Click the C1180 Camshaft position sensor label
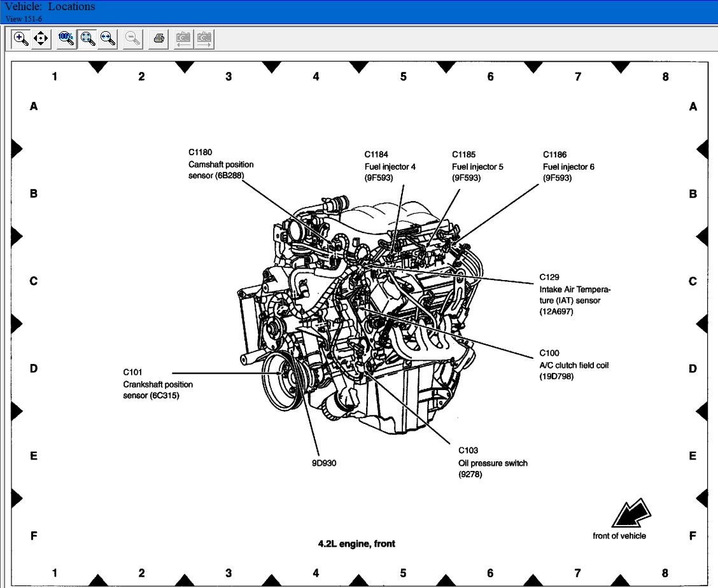Screen dimensions: 718x588 tap(216, 164)
